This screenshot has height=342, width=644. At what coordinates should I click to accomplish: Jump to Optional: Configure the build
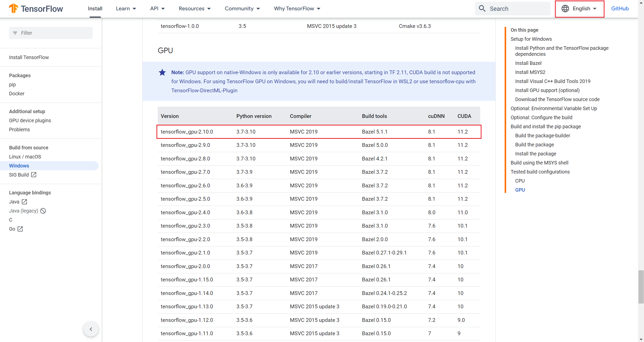pyautogui.click(x=541, y=117)
